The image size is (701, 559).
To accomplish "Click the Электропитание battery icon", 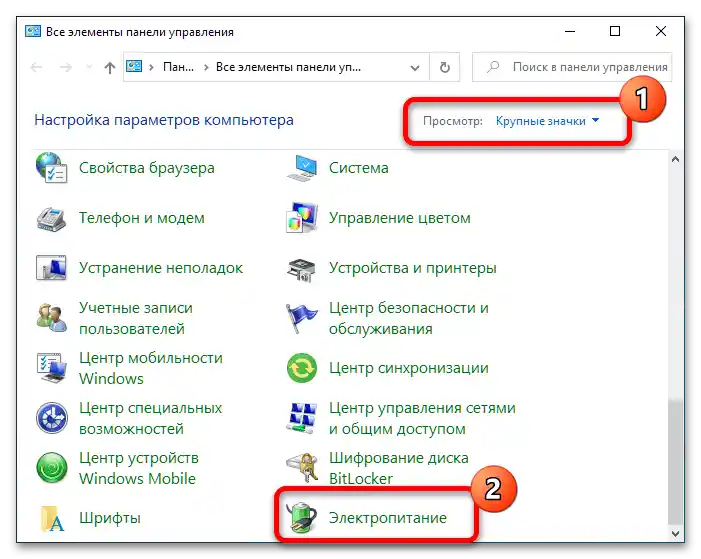I will pyautogui.click(x=302, y=518).
